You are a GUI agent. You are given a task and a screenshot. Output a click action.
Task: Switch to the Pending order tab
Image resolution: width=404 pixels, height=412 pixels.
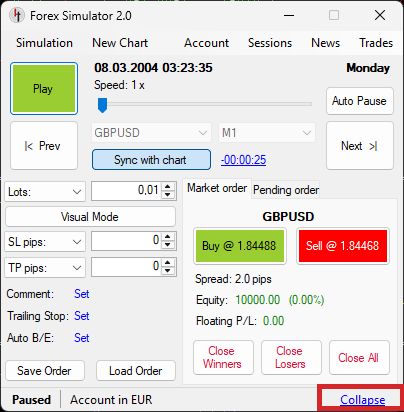(x=286, y=190)
